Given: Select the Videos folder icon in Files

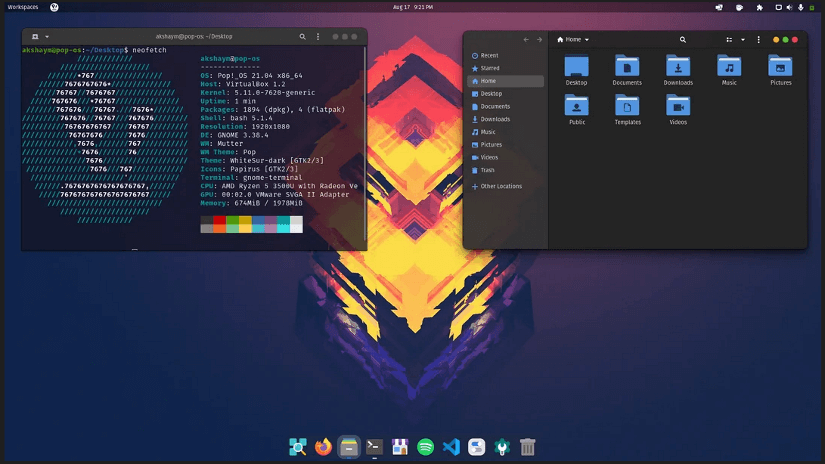Looking at the screenshot, I should point(678,106).
